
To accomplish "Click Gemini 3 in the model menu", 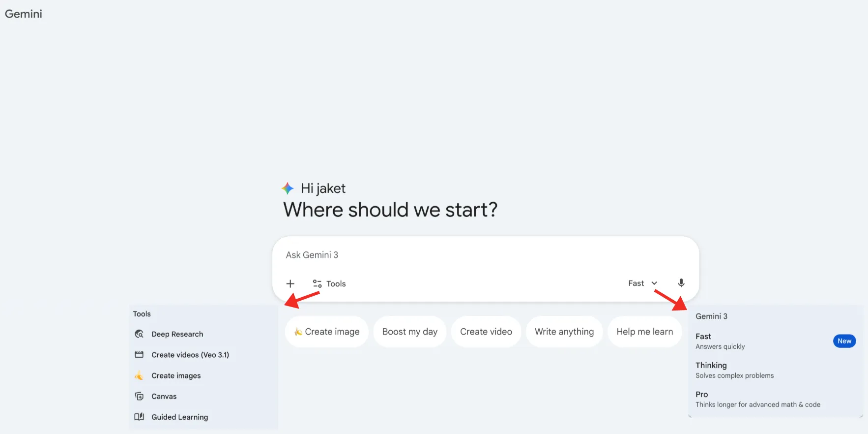I will click(x=711, y=316).
